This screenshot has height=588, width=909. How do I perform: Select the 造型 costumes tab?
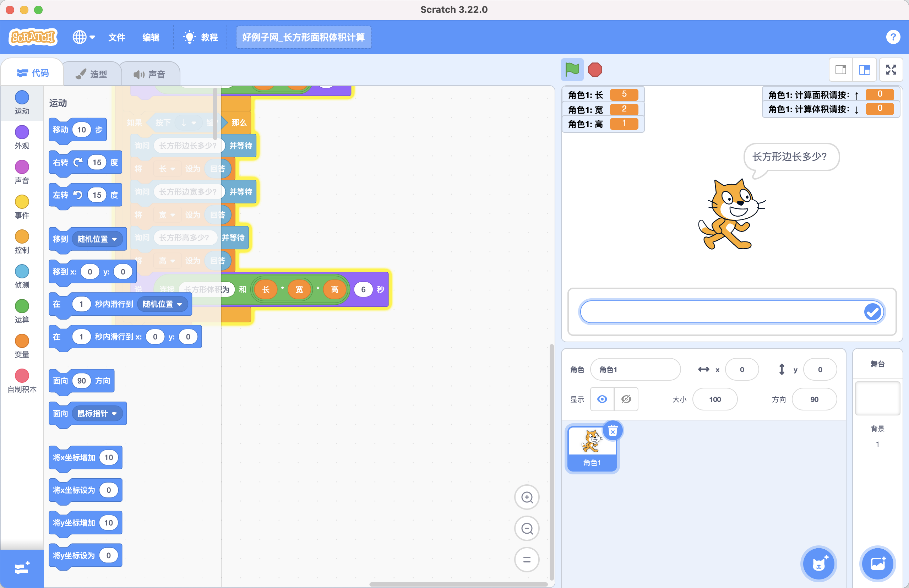point(92,74)
